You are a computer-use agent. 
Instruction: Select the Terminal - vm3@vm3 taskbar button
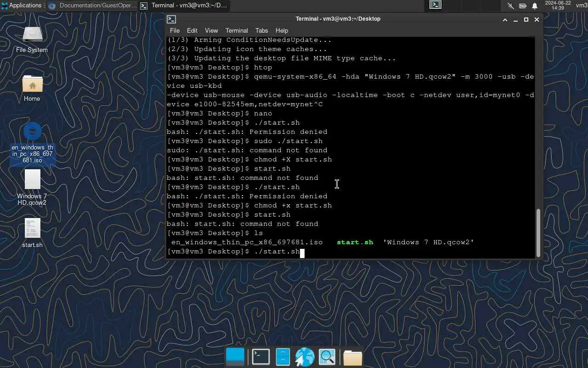pyautogui.click(x=184, y=6)
